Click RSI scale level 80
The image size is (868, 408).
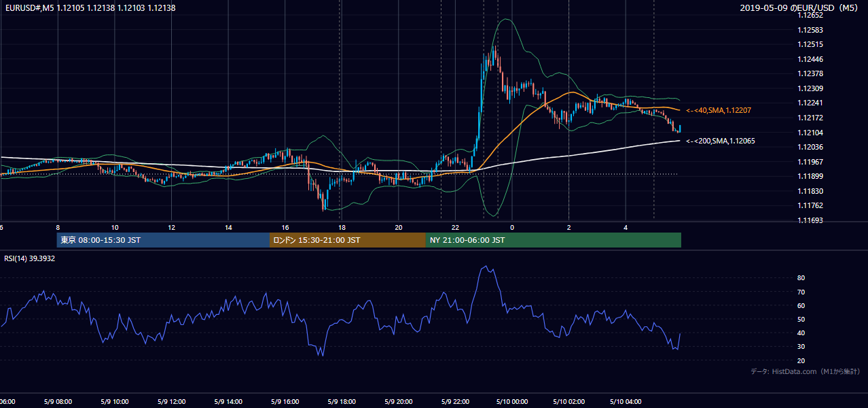[x=801, y=278]
